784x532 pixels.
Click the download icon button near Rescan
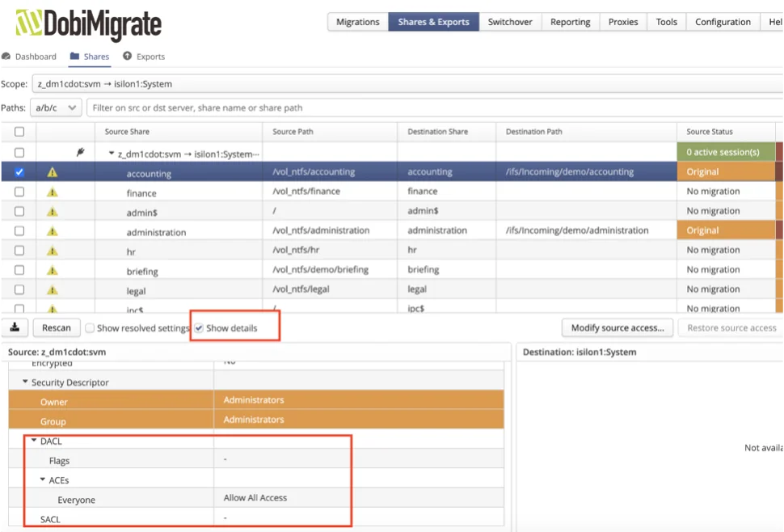coord(15,327)
